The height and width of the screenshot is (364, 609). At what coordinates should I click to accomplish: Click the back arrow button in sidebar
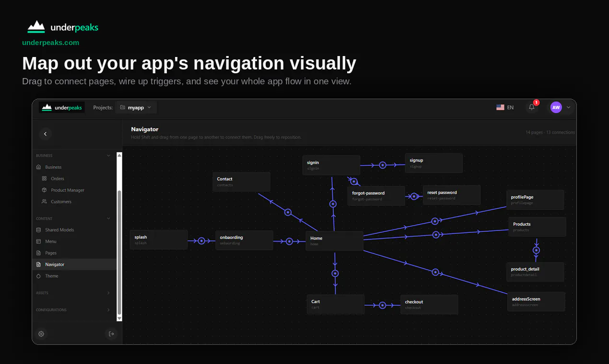pos(45,134)
